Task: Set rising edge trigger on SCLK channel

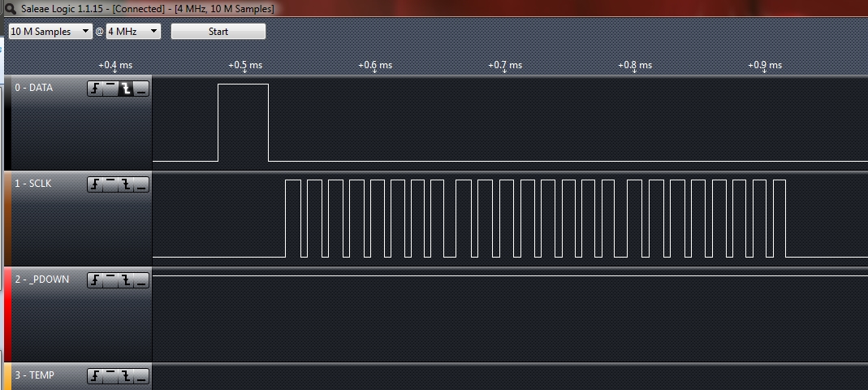Action: tap(95, 184)
